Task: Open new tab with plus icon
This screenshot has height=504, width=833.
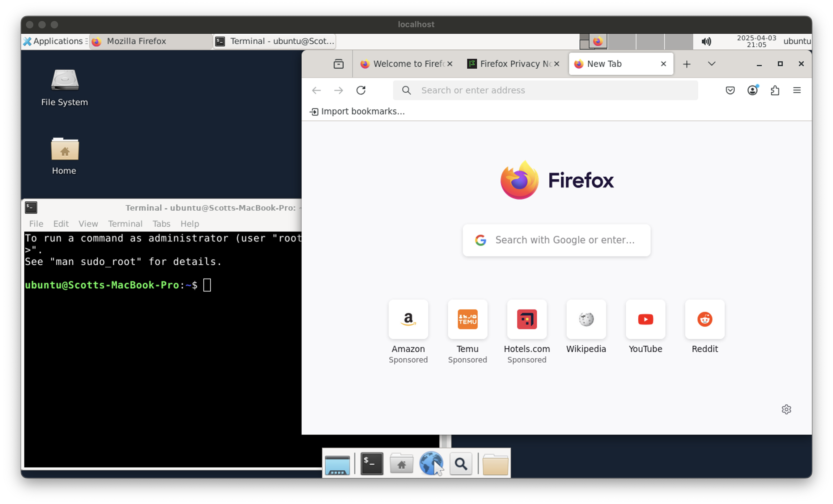Action: (x=687, y=64)
